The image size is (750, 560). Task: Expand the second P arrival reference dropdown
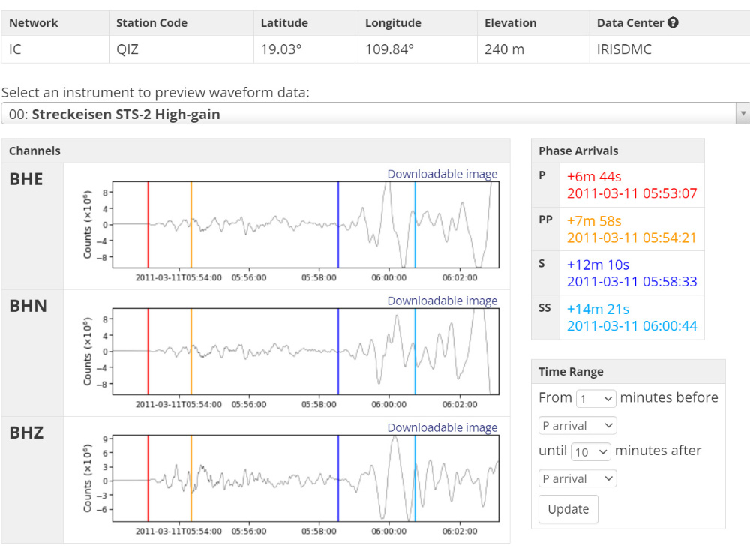(577, 478)
